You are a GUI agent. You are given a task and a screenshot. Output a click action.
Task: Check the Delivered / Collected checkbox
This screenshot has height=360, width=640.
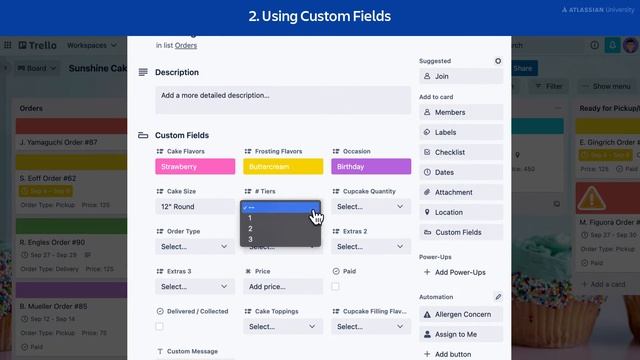[x=160, y=327]
